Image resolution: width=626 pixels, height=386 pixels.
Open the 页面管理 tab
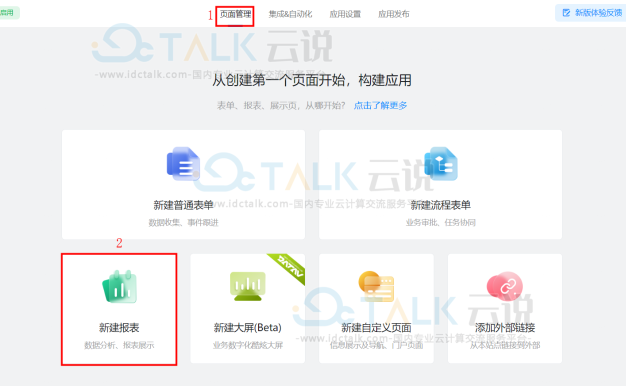click(235, 14)
